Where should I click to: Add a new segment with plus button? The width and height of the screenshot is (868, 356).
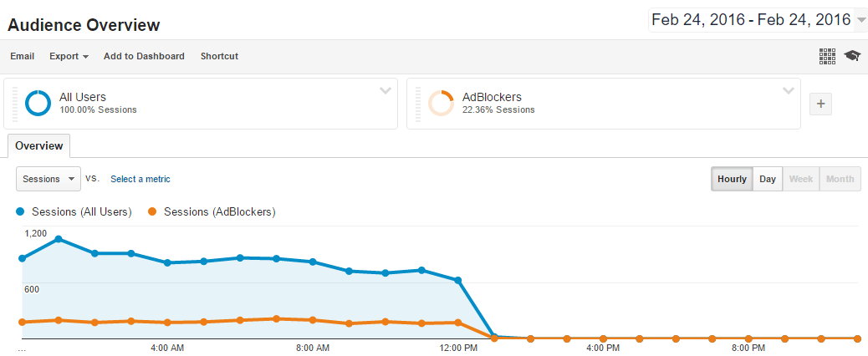click(820, 104)
